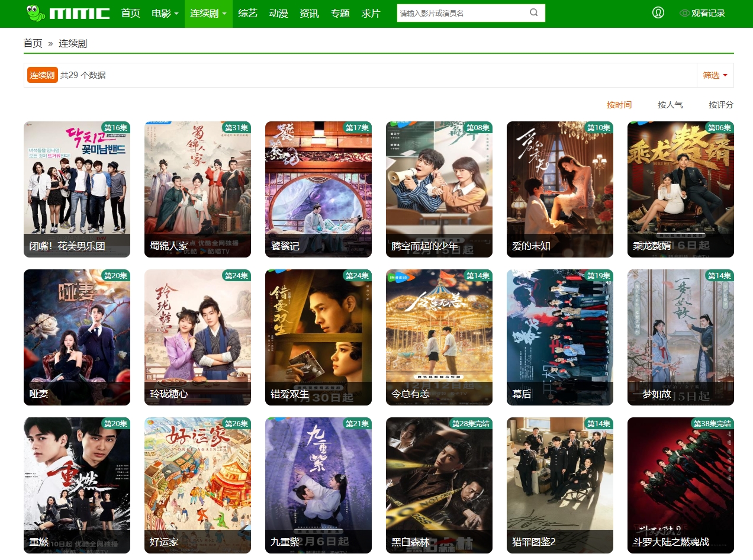This screenshot has width=753, height=560.
Task: Sort by 按人气
Action: (x=670, y=105)
